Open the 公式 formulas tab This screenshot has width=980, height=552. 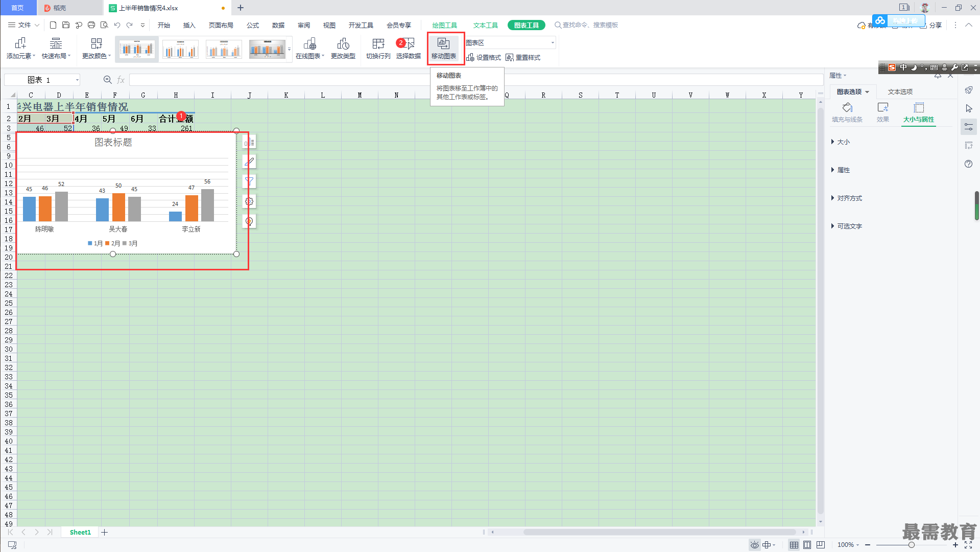pos(253,25)
